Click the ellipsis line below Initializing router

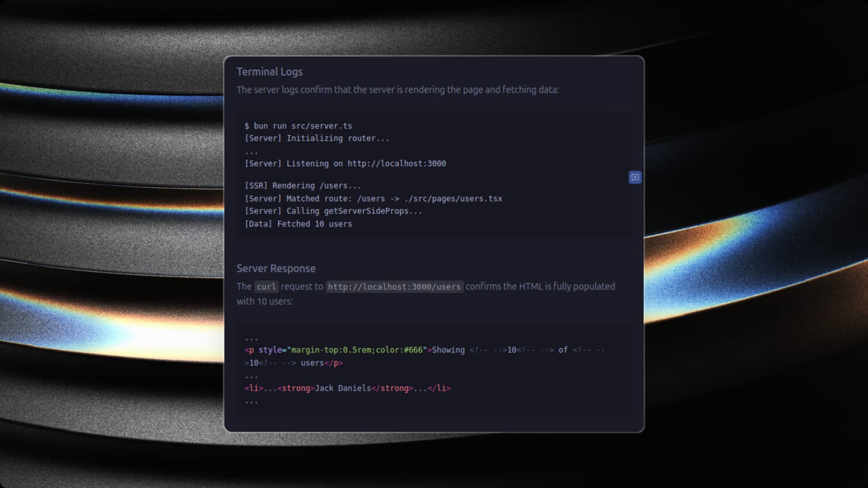tap(251, 152)
